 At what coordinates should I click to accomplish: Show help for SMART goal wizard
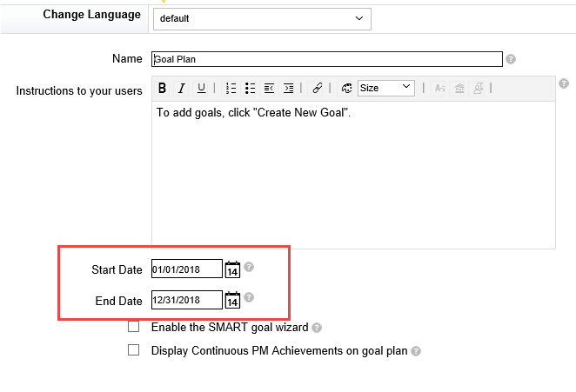(317, 328)
